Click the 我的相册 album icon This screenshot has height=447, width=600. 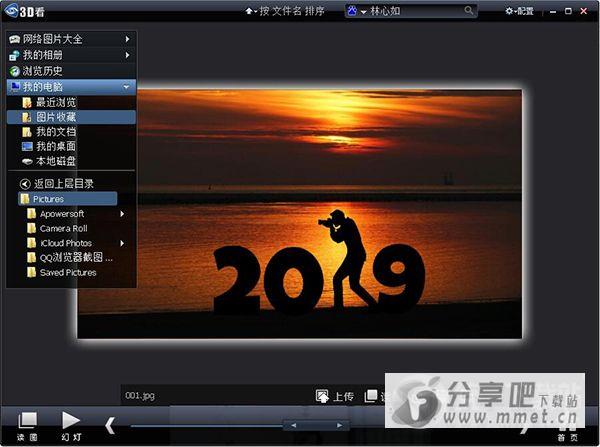(15, 55)
